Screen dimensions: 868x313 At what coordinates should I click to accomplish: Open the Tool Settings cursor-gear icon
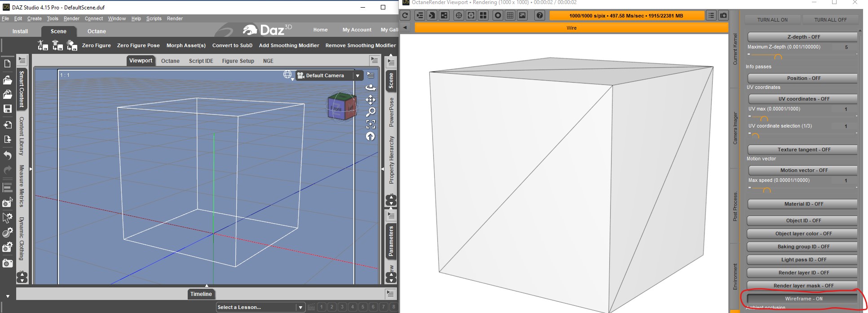click(x=7, y=218)
